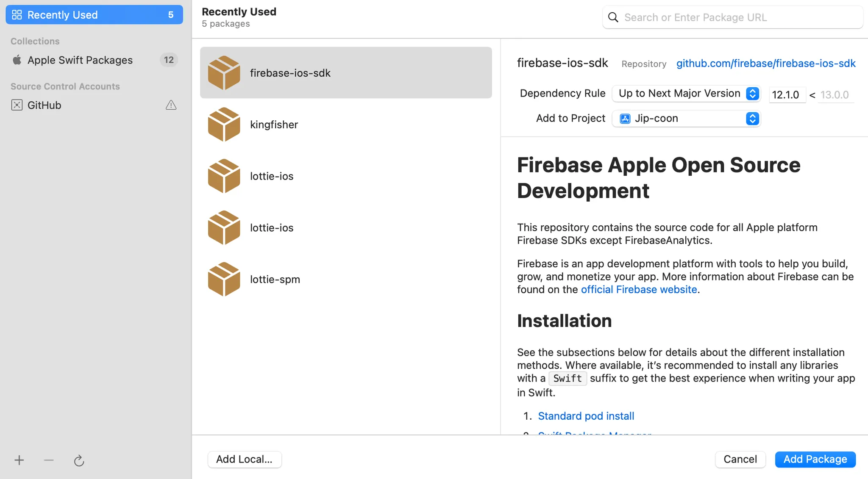868x479 pixels.
Task: Open the Add to Project dropdown
Action: (686, 119)
